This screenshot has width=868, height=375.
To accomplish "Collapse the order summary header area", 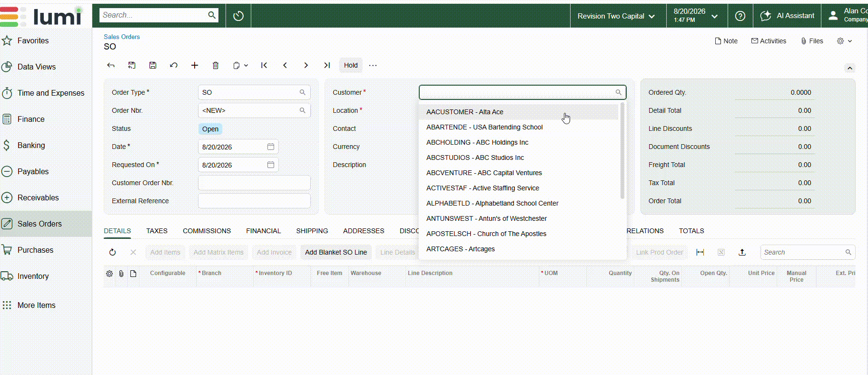I will pos(849,68).
